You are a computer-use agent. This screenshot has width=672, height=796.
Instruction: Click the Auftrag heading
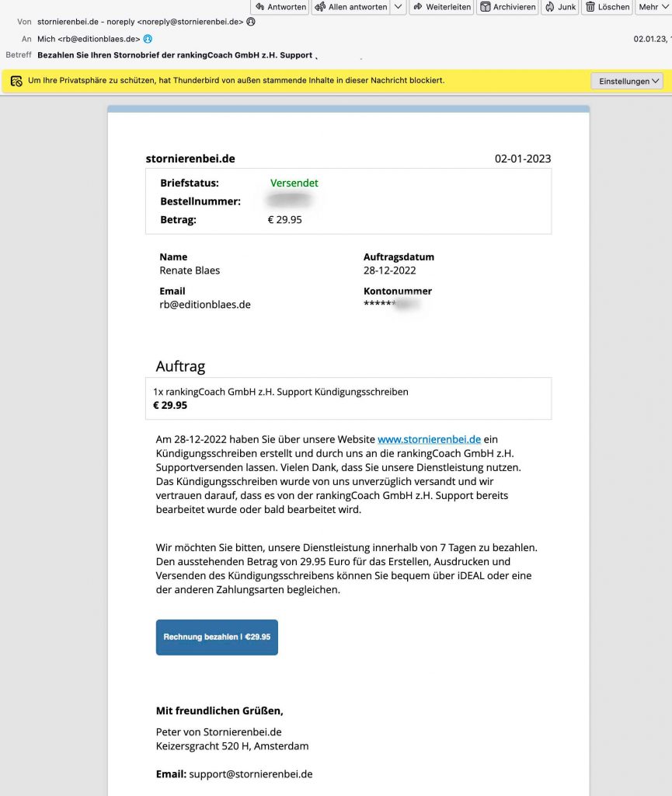pos(180,366)
